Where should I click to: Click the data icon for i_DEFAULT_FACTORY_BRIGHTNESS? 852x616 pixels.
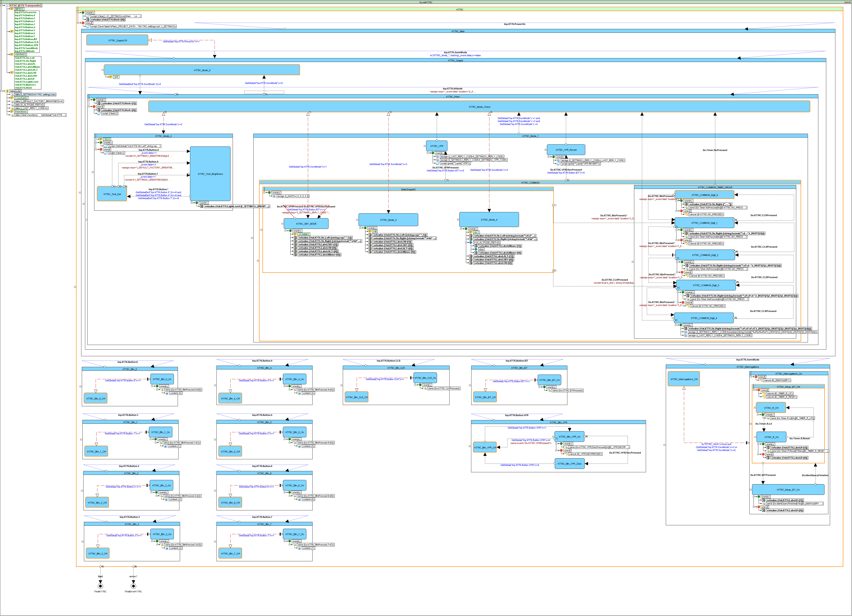(12, 101)
